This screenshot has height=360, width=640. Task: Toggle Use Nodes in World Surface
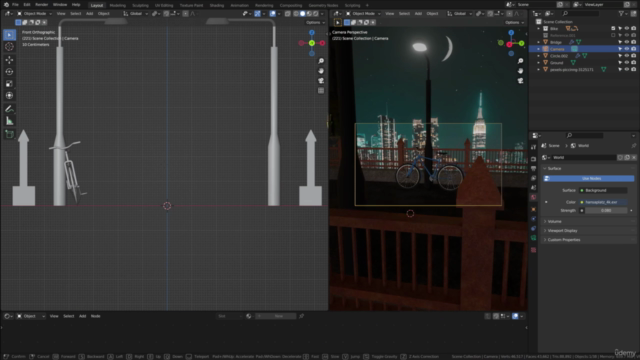click(x=589, y=178)
